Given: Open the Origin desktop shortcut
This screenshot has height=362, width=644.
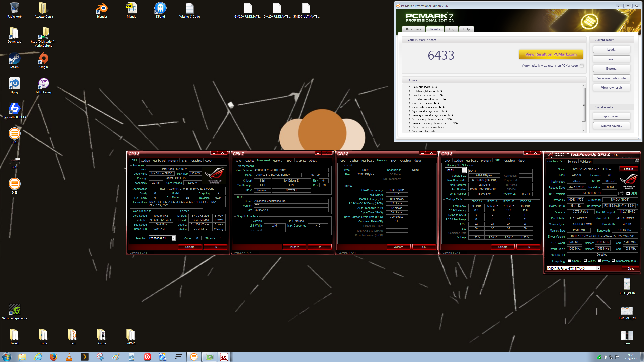Looking at the screenshot, I should tap(44, 61).
